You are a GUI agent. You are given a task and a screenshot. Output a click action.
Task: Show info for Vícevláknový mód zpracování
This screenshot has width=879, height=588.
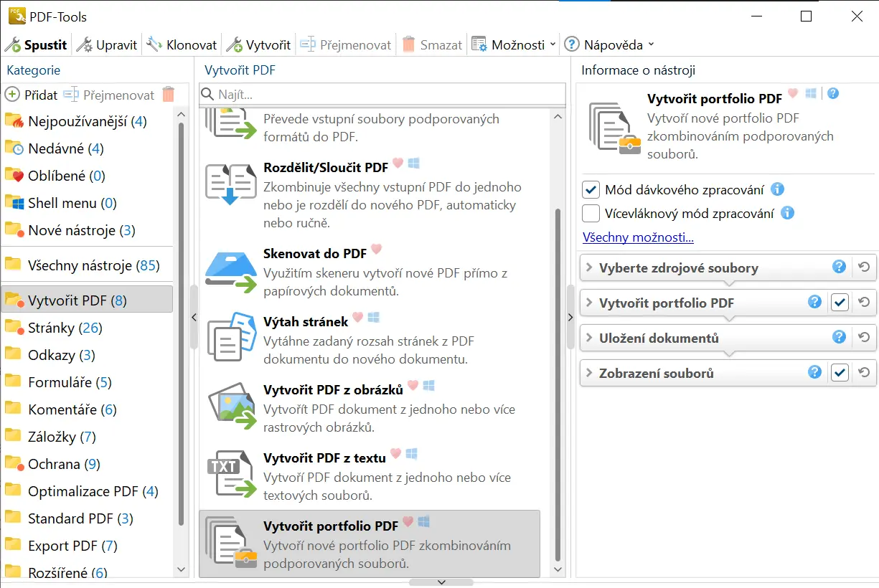click(x=787, y=212)
